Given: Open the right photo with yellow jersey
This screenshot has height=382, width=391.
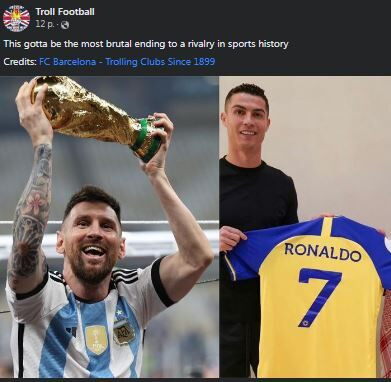Looking at the screenshot, I should click(x=305, y=227).
